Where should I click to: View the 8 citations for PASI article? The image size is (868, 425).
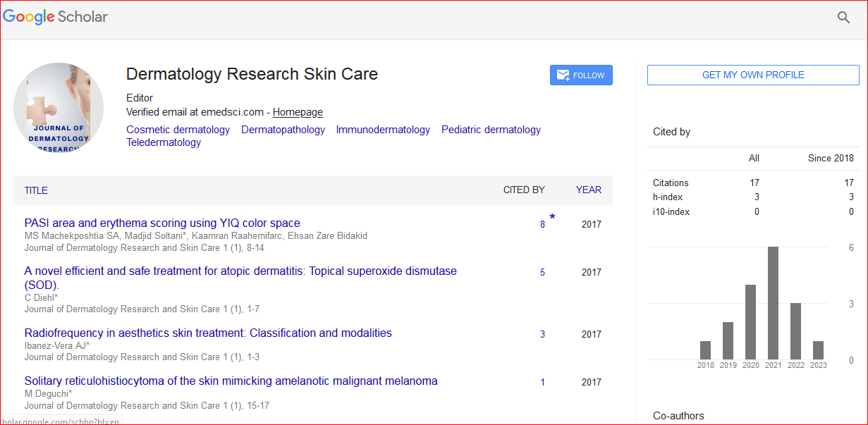(542, 225)
